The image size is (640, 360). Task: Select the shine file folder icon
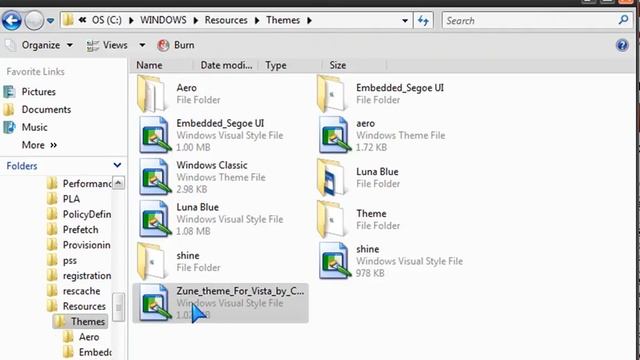point(152,261)
